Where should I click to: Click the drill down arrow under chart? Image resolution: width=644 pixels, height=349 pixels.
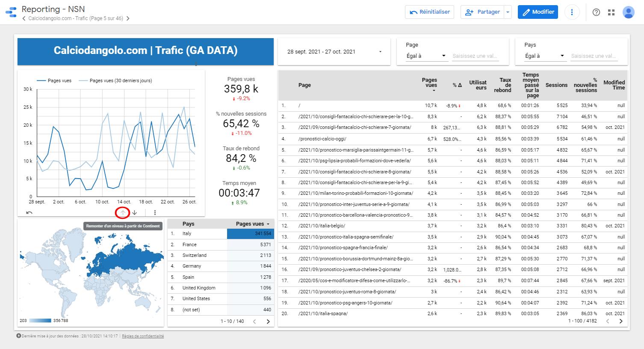pos(135,212)
